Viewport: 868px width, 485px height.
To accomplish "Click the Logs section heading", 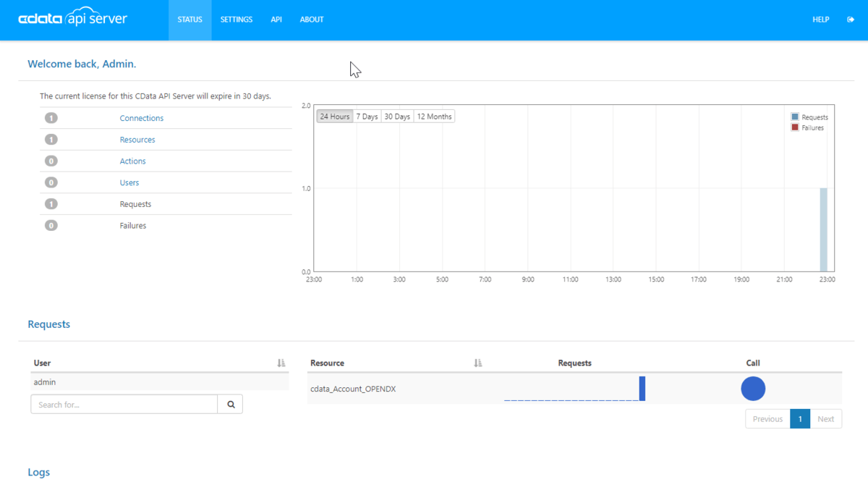I will coord(38,472).
